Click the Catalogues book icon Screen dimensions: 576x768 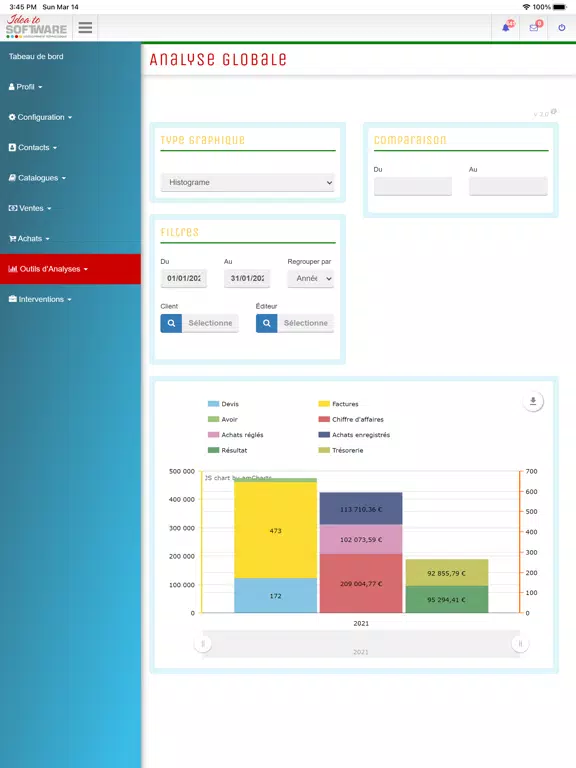click(x=12, y=178)
